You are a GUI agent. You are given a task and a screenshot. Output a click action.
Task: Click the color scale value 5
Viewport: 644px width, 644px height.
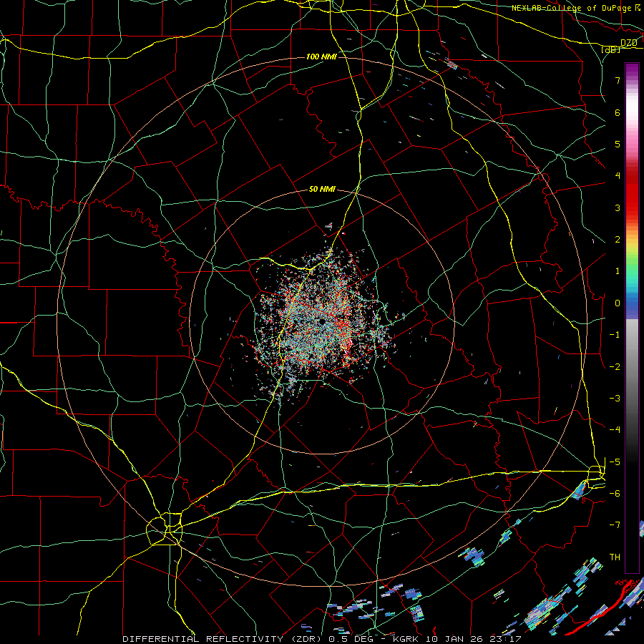(618, 144)
